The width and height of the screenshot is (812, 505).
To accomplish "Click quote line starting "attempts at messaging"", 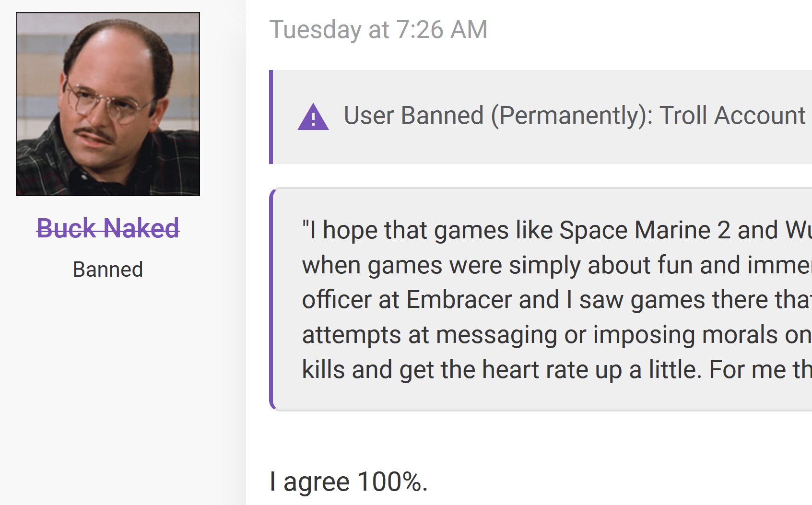I will pyautogui.click(x=557, y=335).
